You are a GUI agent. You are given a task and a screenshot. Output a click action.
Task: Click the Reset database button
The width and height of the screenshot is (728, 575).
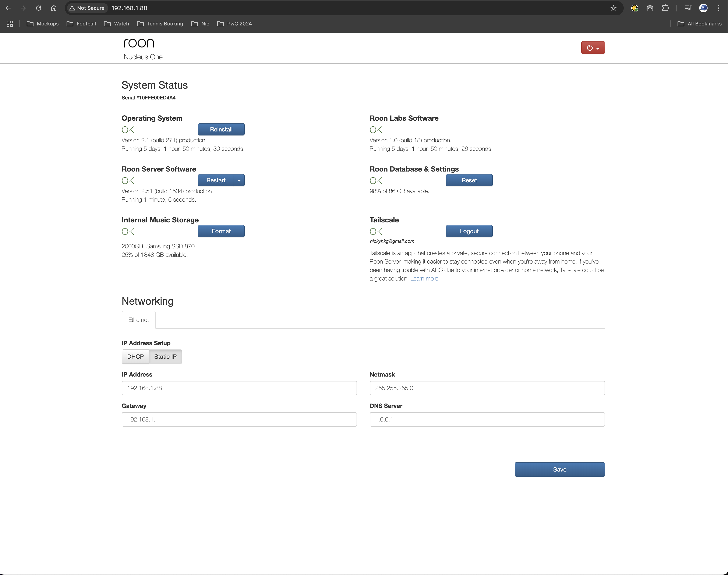(469, 180)
